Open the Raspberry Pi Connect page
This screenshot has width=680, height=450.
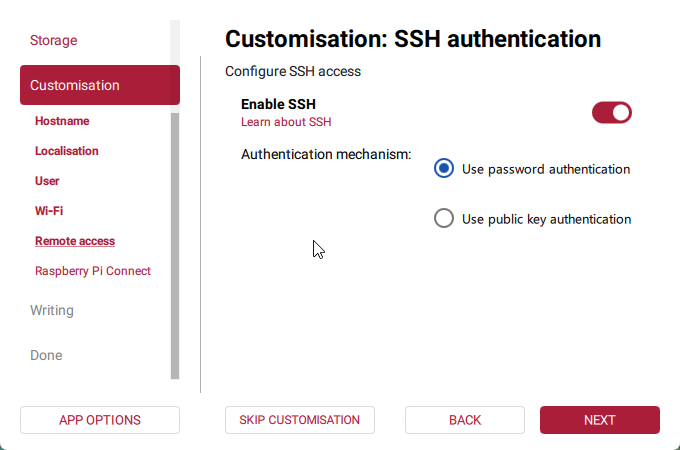pos(93,271)
